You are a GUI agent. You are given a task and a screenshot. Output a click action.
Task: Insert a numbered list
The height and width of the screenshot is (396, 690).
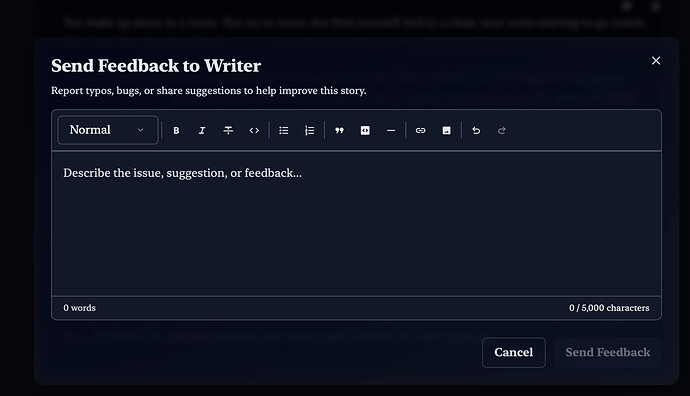point(310,131)
